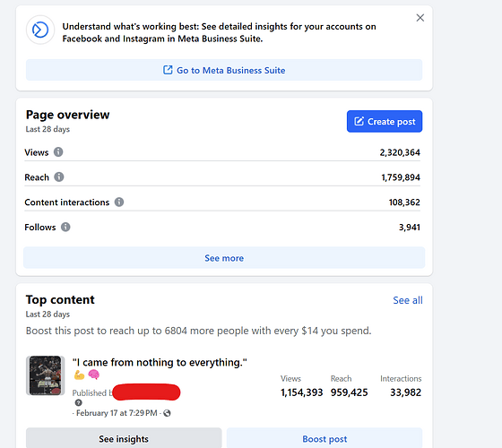
Task: Open the "I came from nothing" post title
Action: pyautogui.click(x=160, y=362)
